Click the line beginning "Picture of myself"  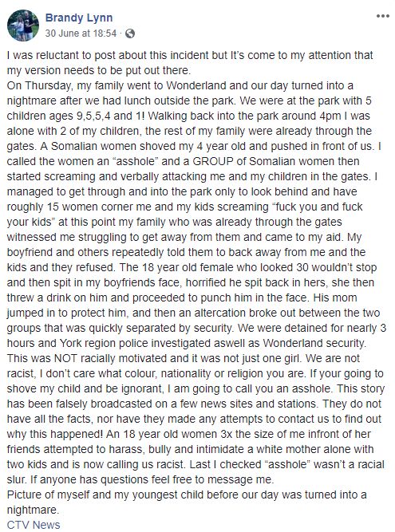click(x=187, y=495)
